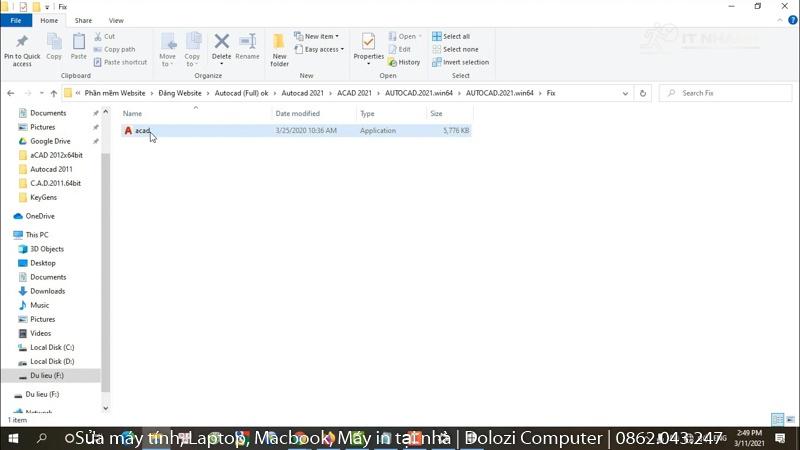Click Copy path in Clipboard group
Screen dimensions: 800x450
(115, 49)
